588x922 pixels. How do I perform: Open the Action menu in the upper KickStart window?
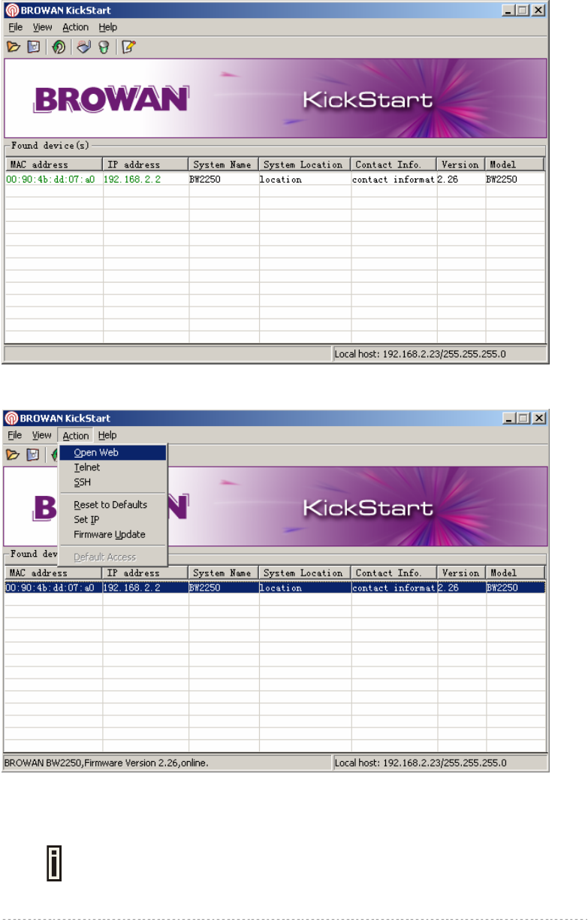(x=75, y=27)
